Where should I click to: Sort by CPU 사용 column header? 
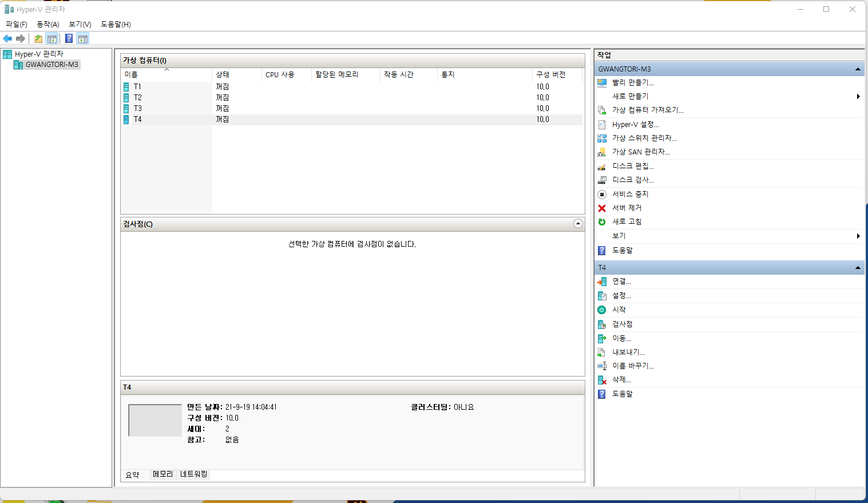point(287,74)
